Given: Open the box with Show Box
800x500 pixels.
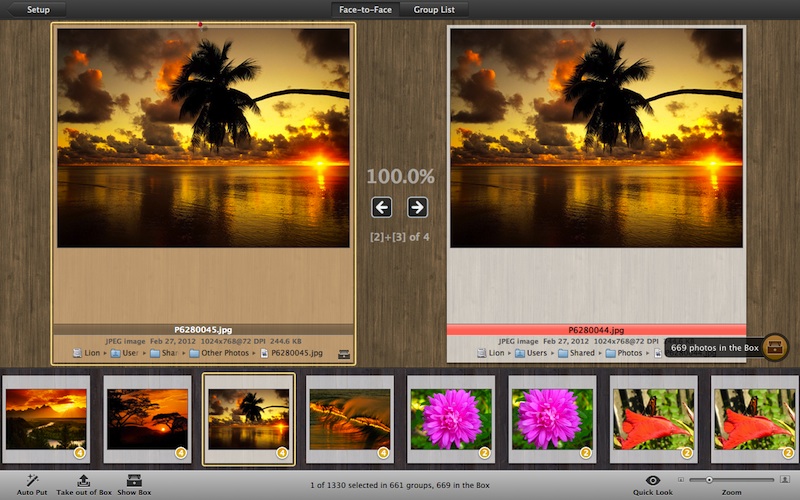Looking at the screenshot, I should pyautogui.click(x=134, y=481).
